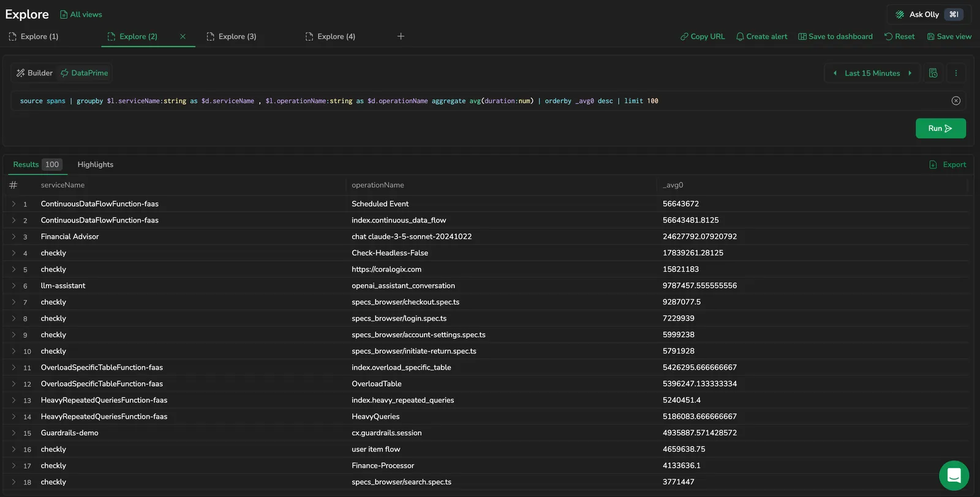Step time range forward arrow

(910, 73)
